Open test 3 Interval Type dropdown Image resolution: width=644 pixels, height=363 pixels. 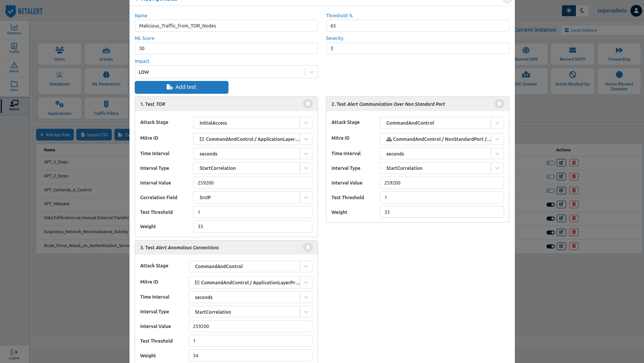click(250, 312)
